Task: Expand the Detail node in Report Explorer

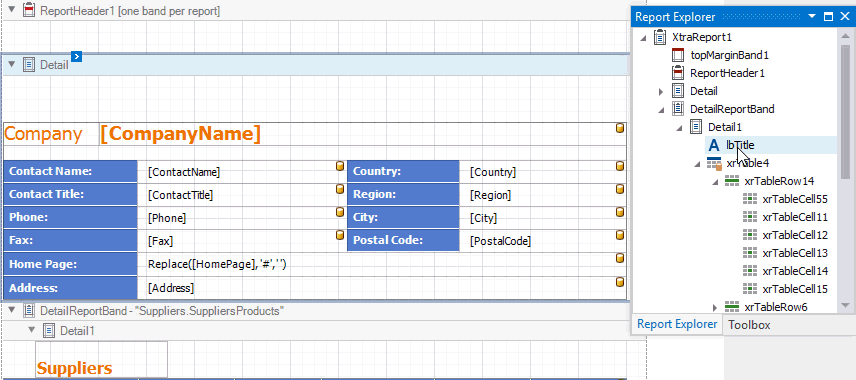Action: click(x=661, y=91)
